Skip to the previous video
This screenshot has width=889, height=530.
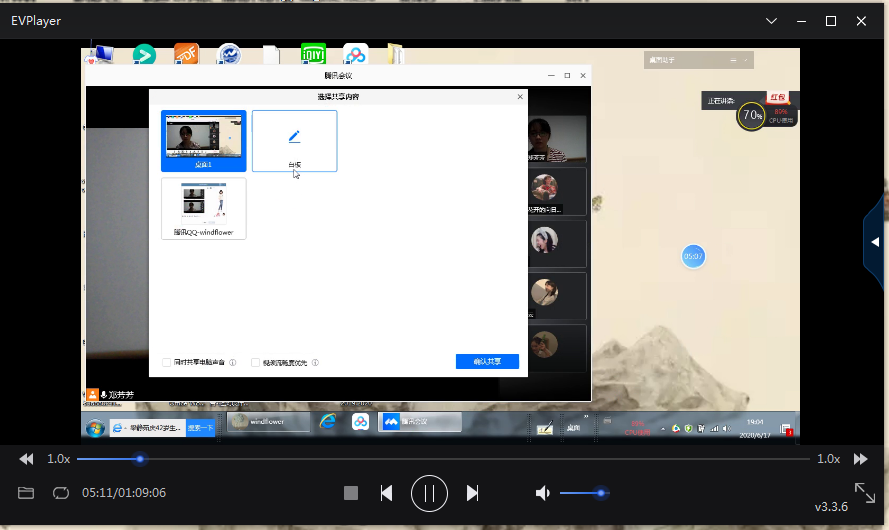click(x=387, y=493)
